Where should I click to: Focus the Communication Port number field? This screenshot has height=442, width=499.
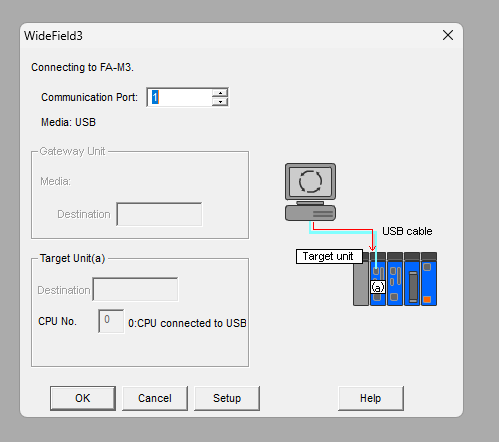tap(179, 97)
